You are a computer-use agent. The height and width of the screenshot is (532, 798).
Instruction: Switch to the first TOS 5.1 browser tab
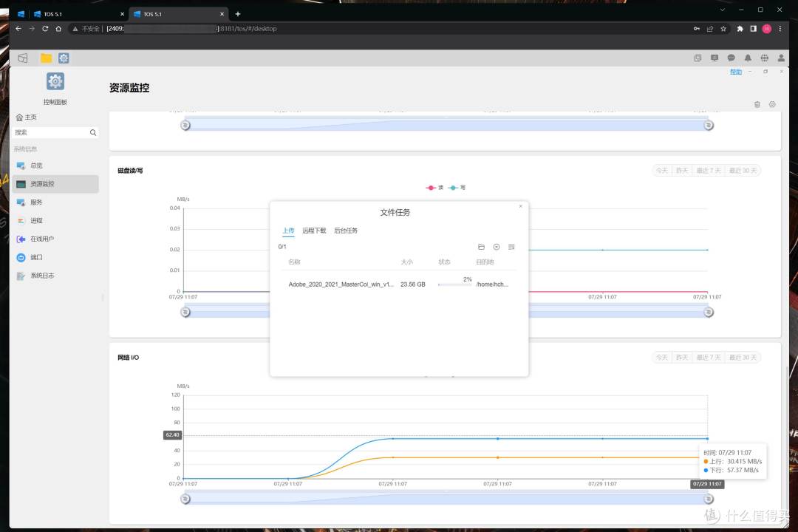(x=78, y=14)
